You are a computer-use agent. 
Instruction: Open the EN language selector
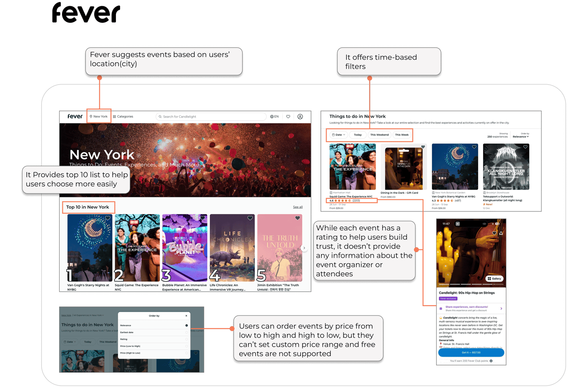click(x=274, y=116)
